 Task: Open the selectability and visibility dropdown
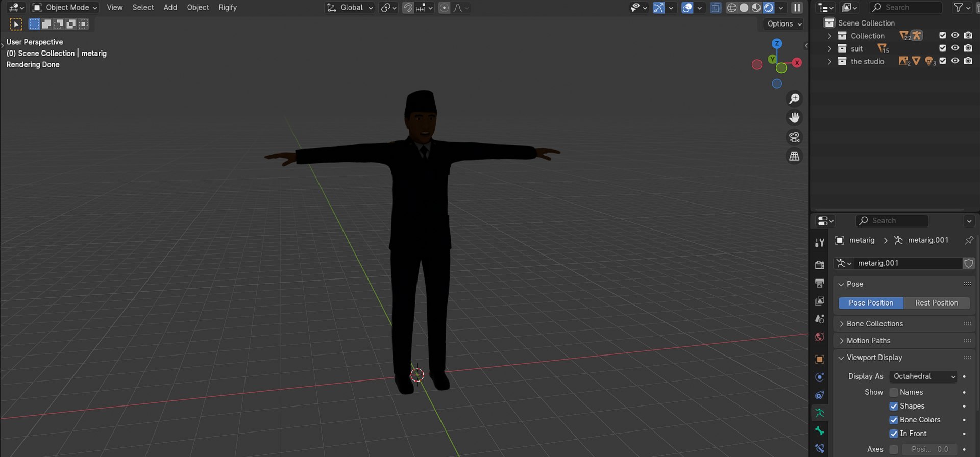[x=639, y=7]
